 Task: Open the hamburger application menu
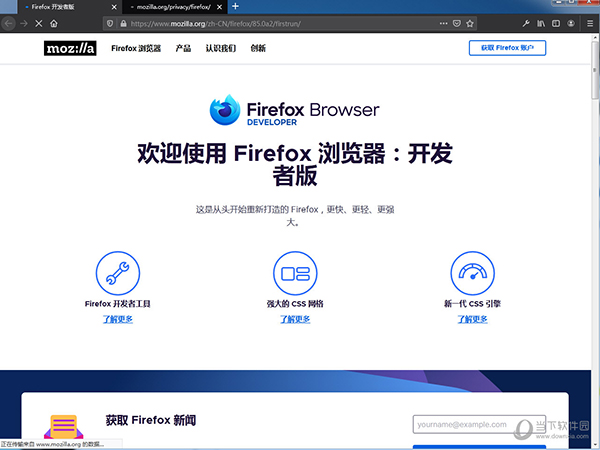click(590, 23)
